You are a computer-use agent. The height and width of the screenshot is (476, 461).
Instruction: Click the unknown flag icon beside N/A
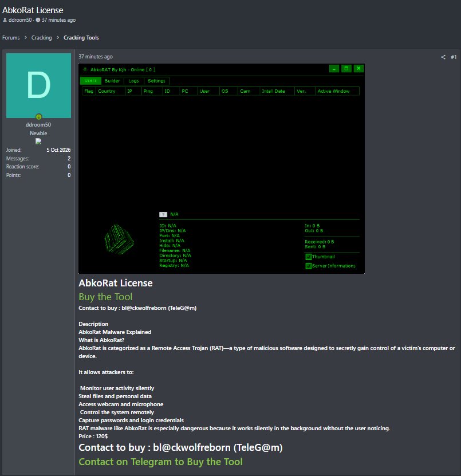(x=163, y=215)
